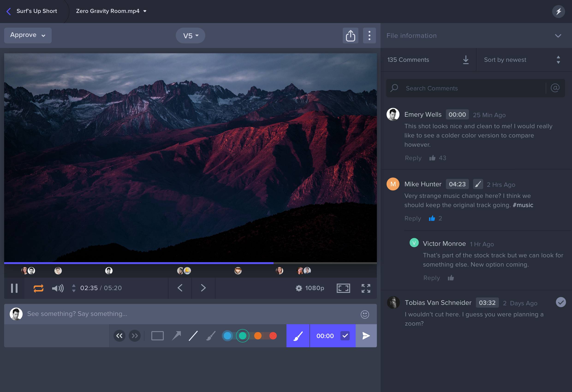Click the lightning bolt icon
Image resolution: width=572 pixels, height=392 pixels.
(558, 11)
